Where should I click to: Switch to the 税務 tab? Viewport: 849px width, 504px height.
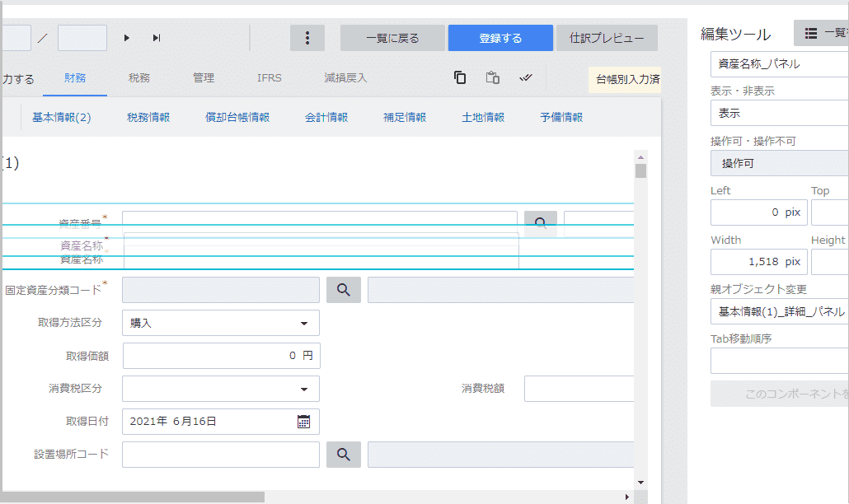(x=138, y=77)
